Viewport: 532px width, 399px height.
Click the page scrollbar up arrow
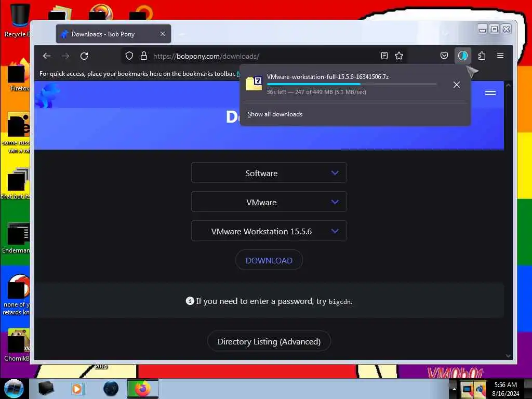coord(508,85)
